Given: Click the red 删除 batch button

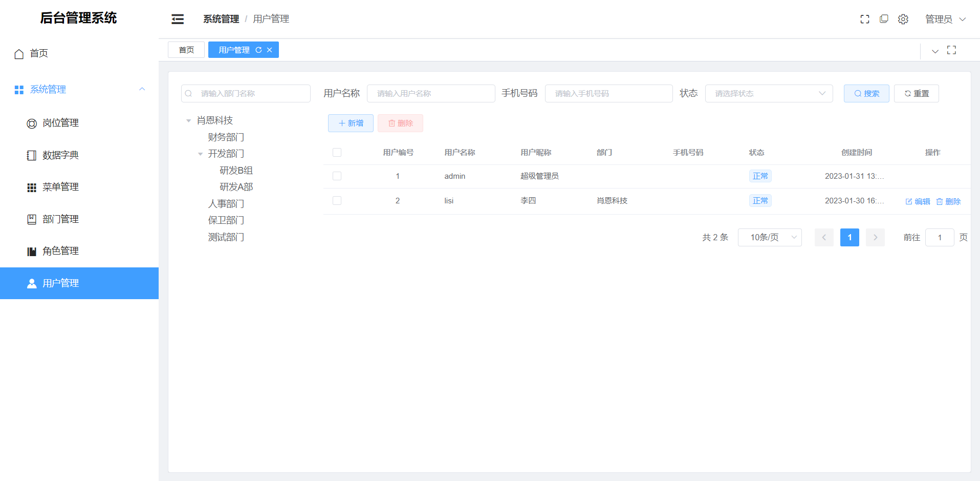Looking at the screenshot, I should (400, 123).
